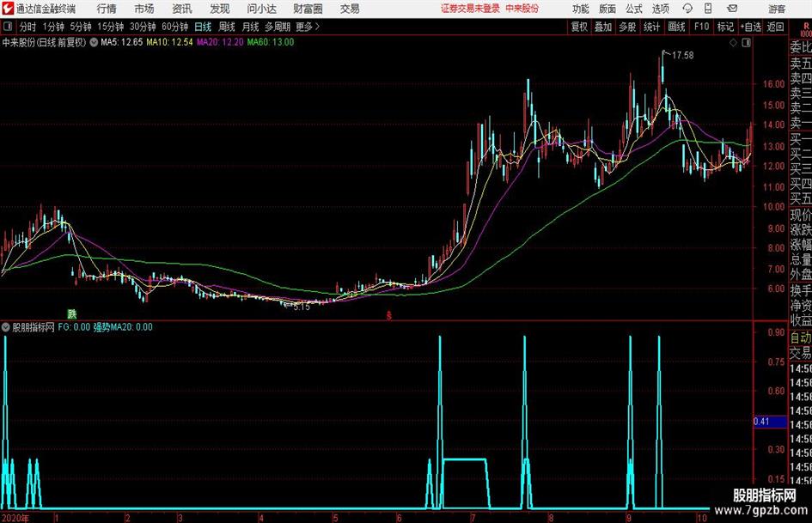Expand the 股朋指标网 sub-indicator dropdown

[6, 327]
